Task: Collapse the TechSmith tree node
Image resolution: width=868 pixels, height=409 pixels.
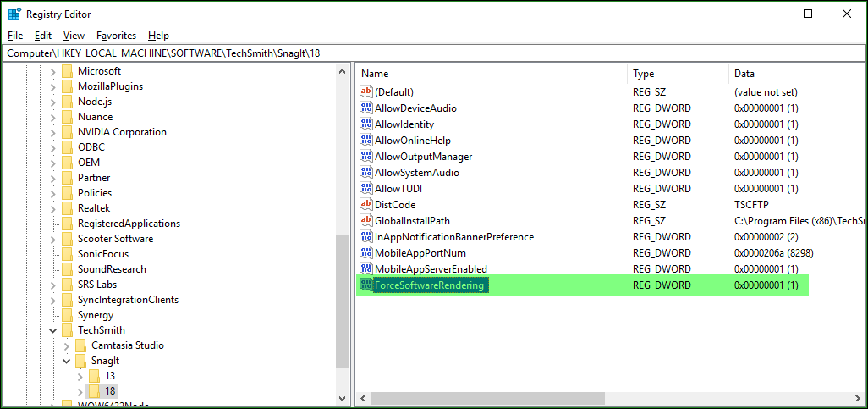Action: click(x=53, y=330)
